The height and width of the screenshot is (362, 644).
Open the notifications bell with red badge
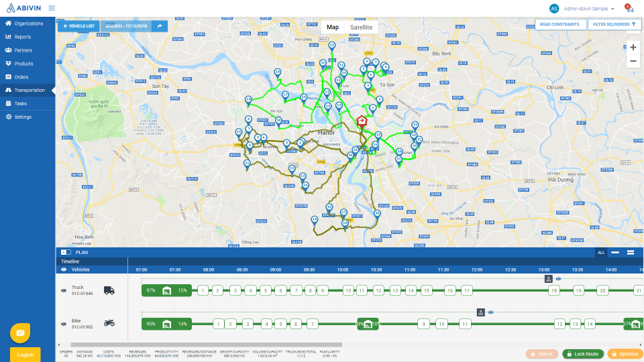629,8
